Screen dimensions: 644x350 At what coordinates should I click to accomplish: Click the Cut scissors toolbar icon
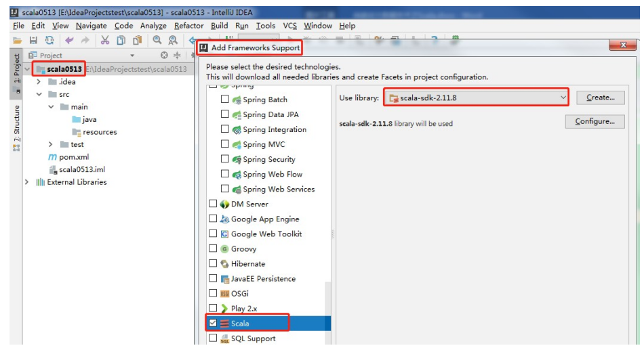point(104,40)
